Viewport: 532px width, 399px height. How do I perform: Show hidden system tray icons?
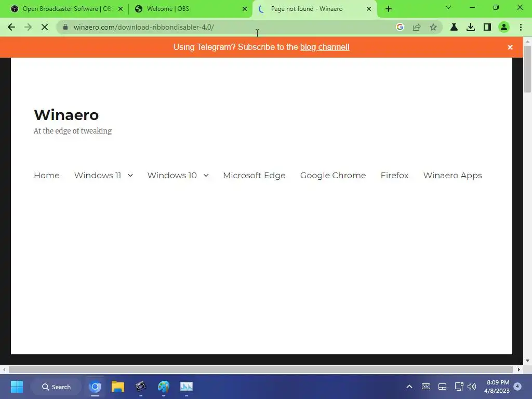(x=409, y=387)
